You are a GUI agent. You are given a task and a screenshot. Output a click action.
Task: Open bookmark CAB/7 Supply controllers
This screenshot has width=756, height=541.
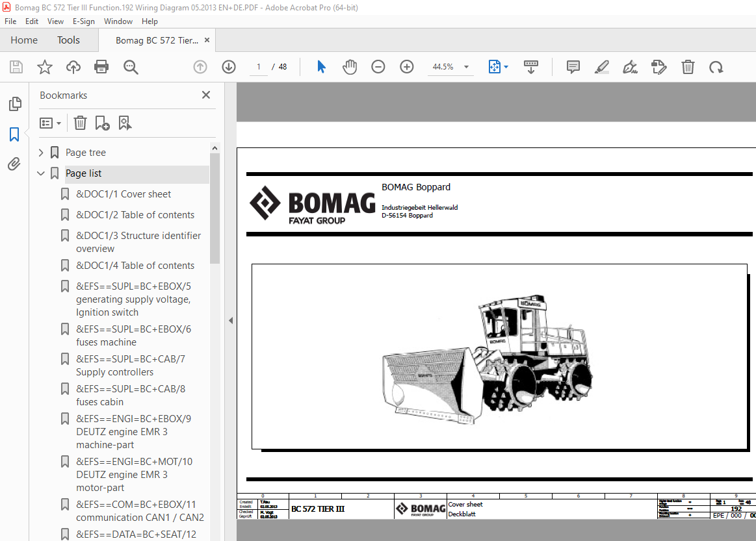pos(131,365)
